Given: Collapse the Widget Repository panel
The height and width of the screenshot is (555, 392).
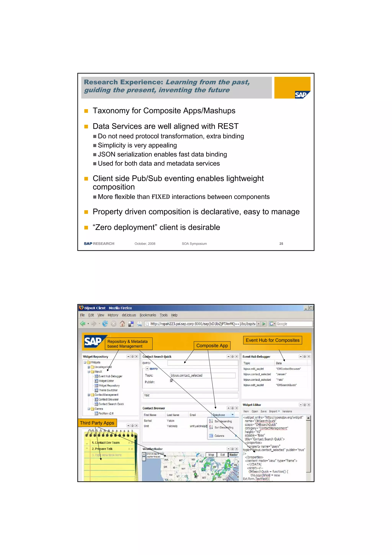Looking at the screenshot, I should point(128,357).
